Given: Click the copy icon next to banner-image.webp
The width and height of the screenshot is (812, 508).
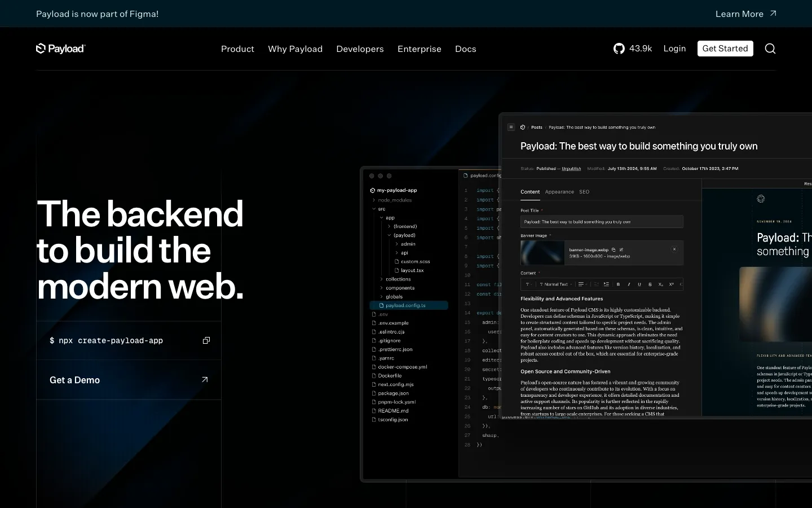Looking at the screenshot, I should point(614,249).
